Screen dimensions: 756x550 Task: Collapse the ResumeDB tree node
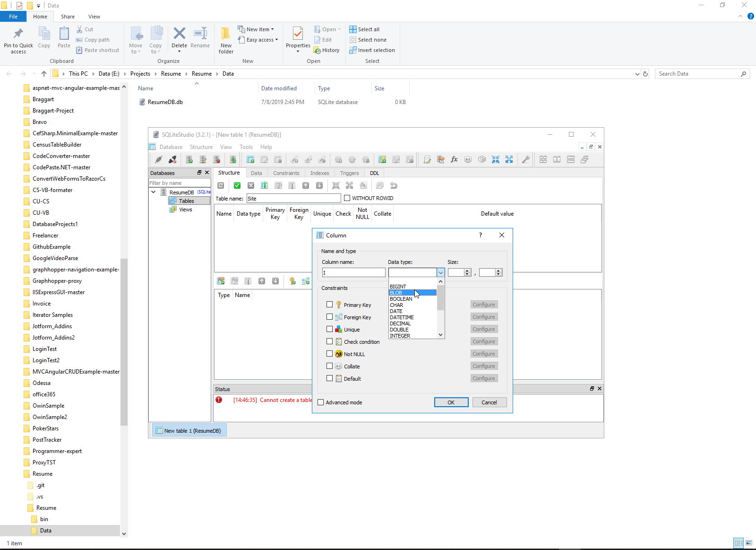(154, 192)
